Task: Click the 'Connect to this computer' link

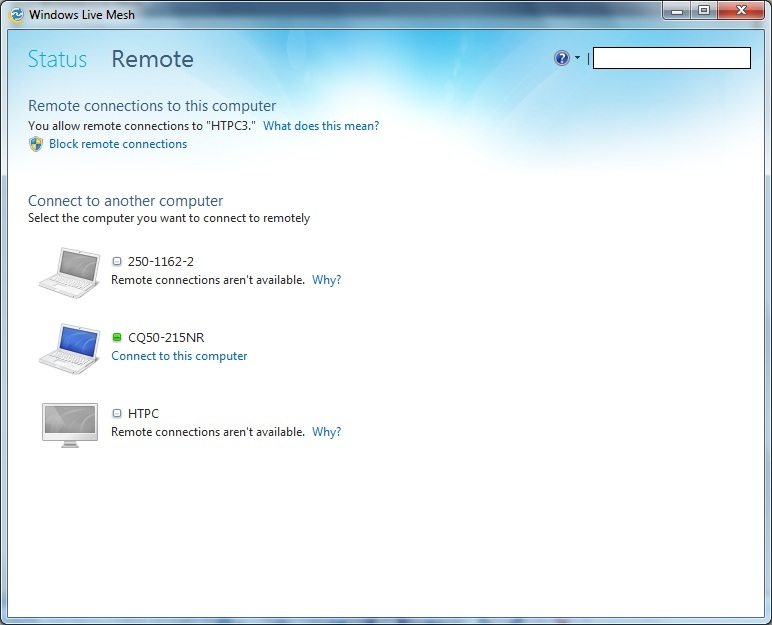Action: [179, 356]
